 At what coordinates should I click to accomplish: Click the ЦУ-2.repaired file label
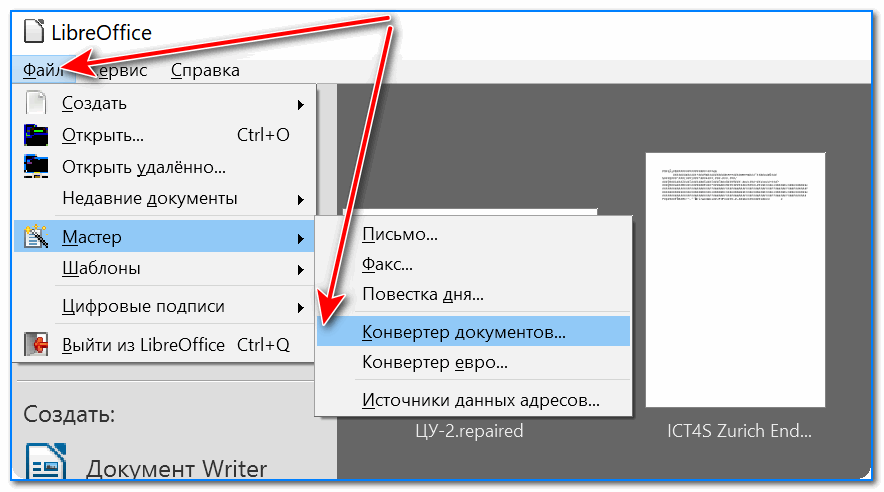pyautogui.click(x=469, y=431)
